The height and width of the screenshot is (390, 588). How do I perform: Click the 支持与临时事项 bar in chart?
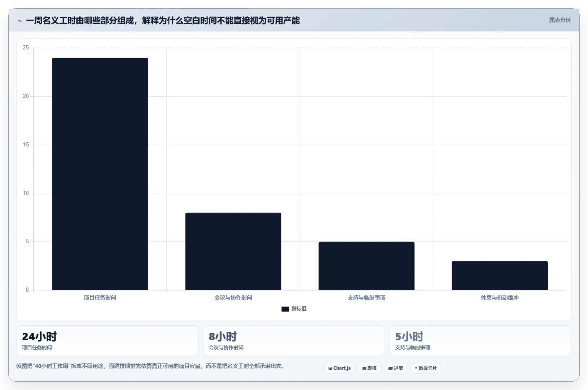(x=366, y=266)
